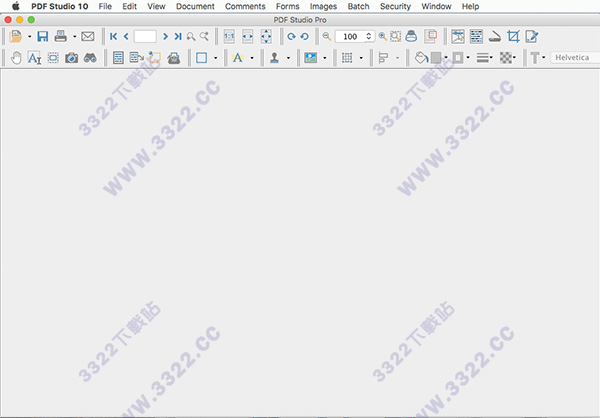Fit entire page in window

pyautogui.click(x=266, y=36)
